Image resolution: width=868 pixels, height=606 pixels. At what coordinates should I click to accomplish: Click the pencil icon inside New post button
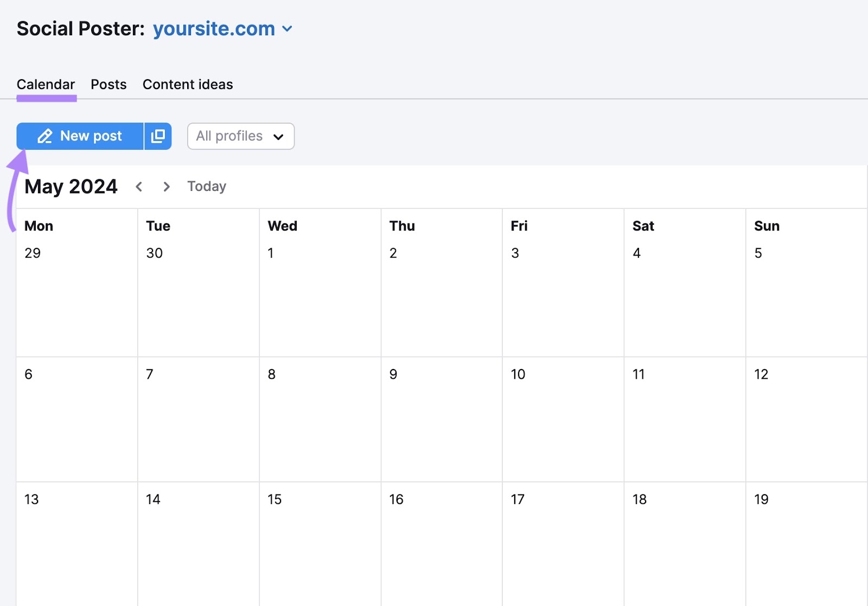(46, 136)
